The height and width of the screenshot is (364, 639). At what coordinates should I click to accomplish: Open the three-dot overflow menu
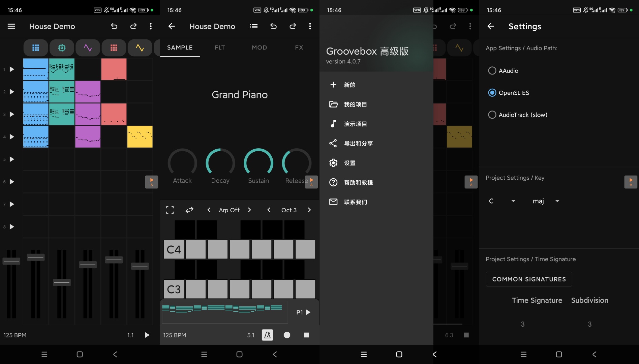151,26
